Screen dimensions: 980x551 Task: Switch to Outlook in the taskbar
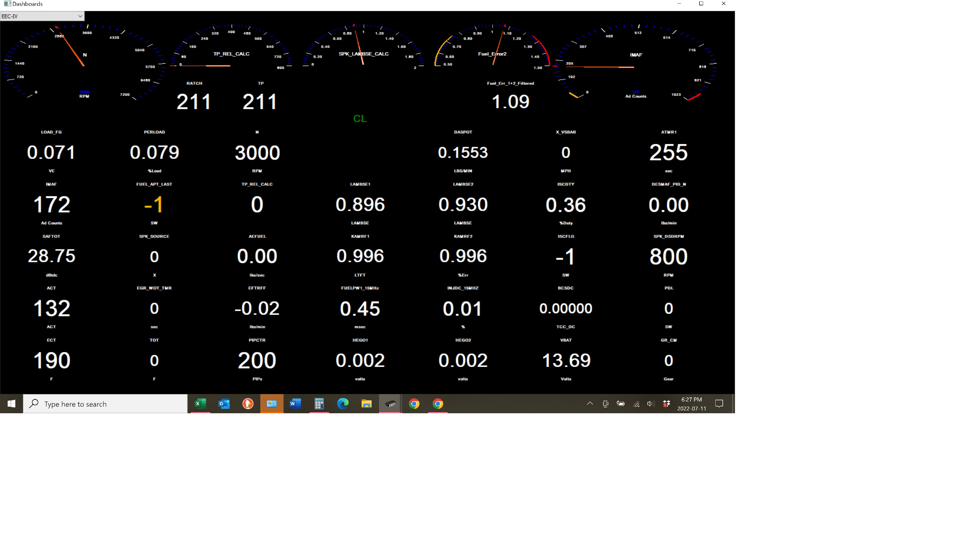[x=224, y=404]
